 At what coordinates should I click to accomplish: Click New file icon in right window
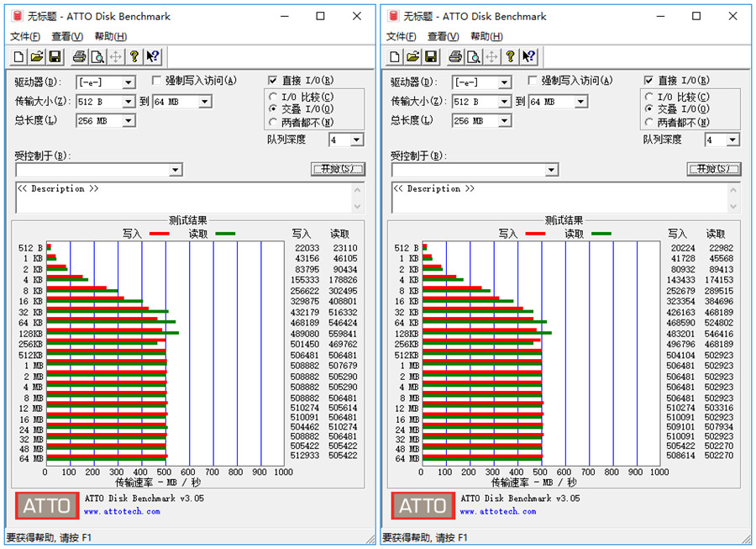tap(395, 56)
